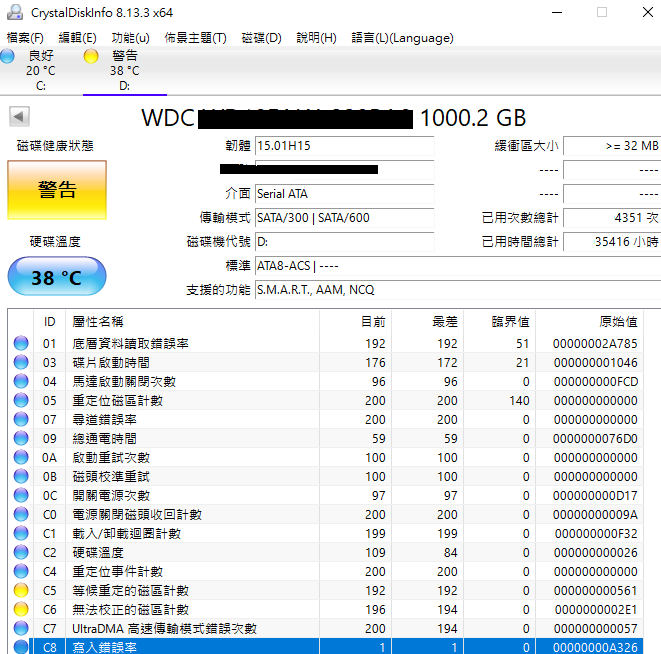The height and width of the screenshot is (654, 661).
Task: Click the yellow status orb for drive D:
Action: click(x=91, y=56)
